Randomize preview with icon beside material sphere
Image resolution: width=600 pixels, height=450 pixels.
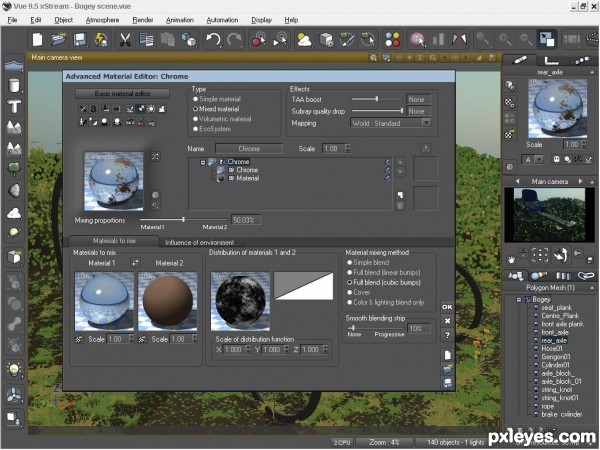pyautogui.click(x=155, y=157)
